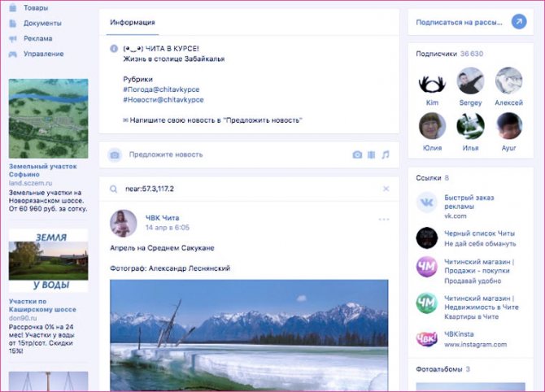The width and height of the screenshot is (545, 392).
Task: Click the purple ЧМ icon
Action: pyautogui.click(x=427, y=267)
